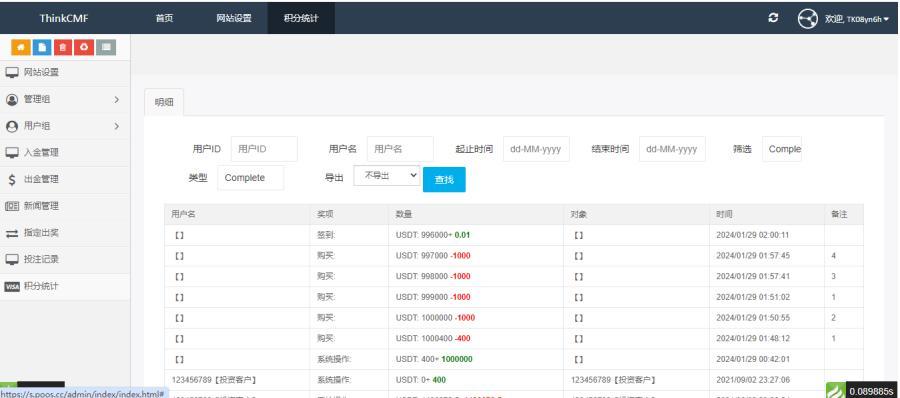Click 123456789【投资客户】in 用户名 column

click(214, 380)
